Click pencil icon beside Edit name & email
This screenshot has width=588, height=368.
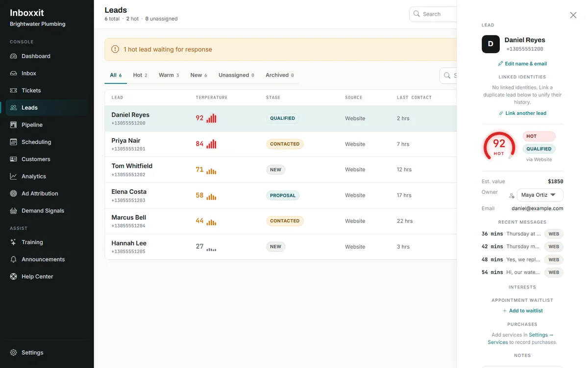[500, 64]
